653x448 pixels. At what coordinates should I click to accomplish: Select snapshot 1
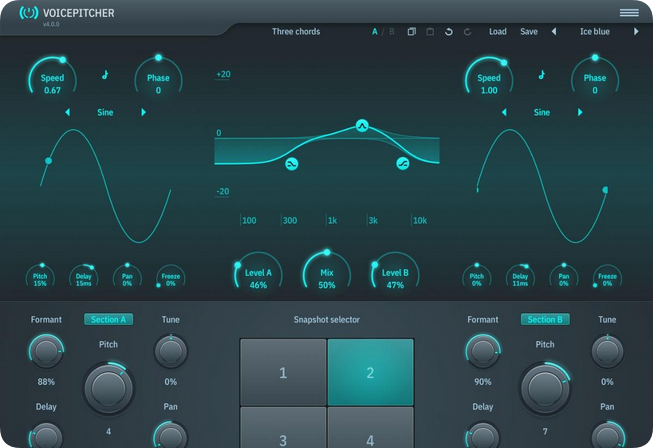[x=283, y=372]
